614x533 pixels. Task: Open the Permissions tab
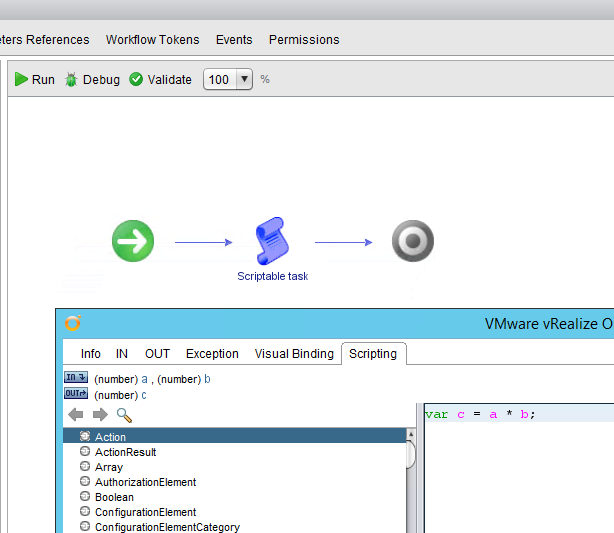click(x=304, y=40)
